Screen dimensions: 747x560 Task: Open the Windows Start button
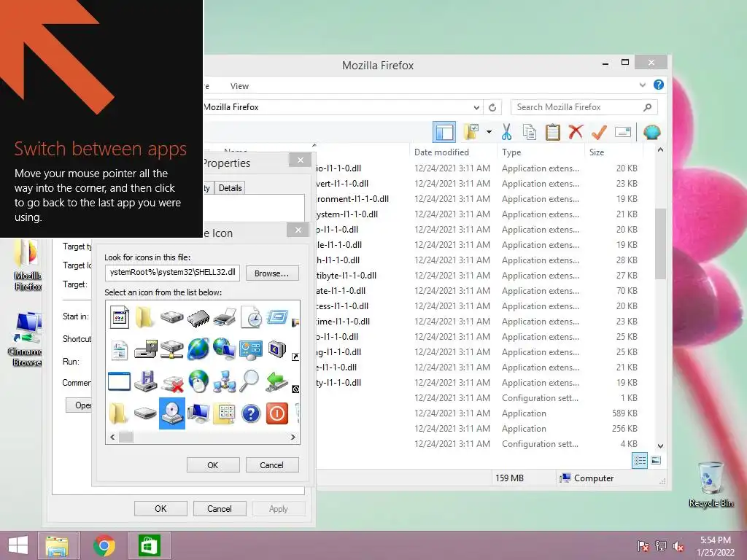tap(18, 545)
